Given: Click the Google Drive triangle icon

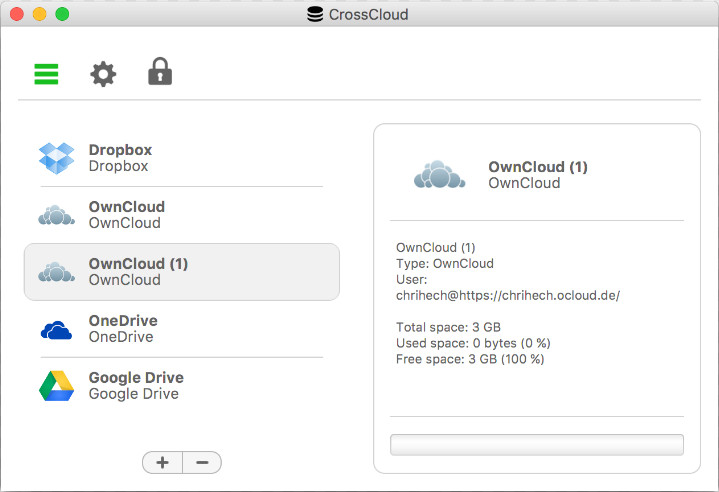Looking at the screenshot, I should [56, 386].
